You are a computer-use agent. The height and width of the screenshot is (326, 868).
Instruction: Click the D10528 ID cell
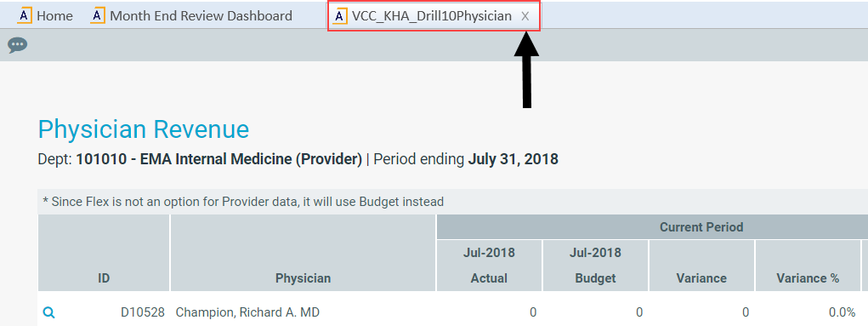click(143, 312)
